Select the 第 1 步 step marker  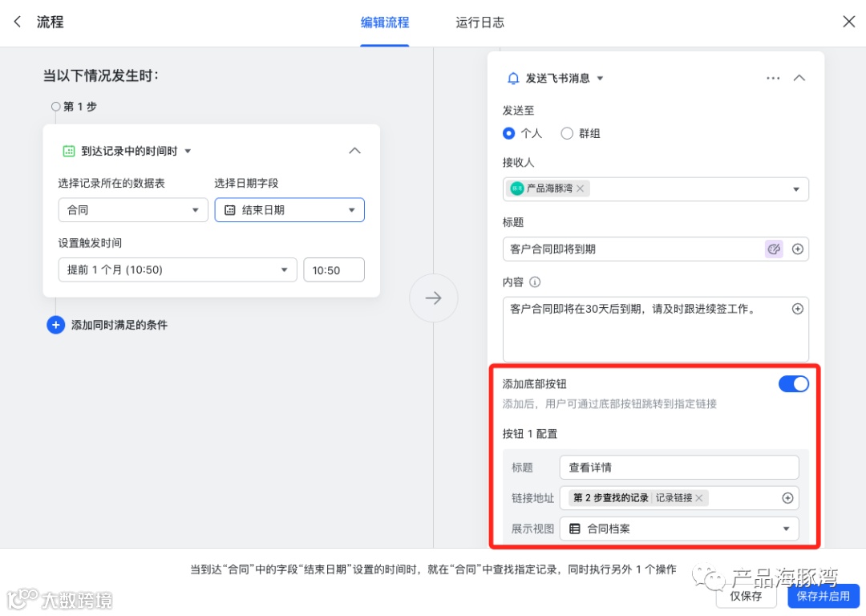(56, 106)
